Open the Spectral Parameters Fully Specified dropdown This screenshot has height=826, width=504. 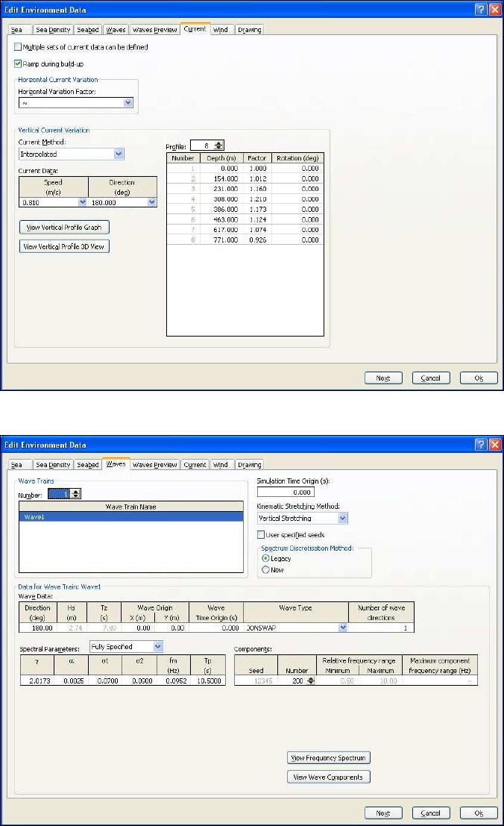click(x=157, y=646)
